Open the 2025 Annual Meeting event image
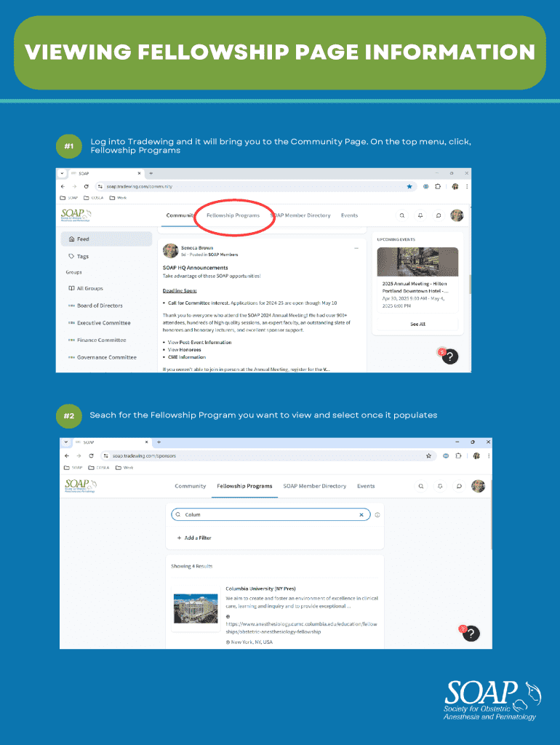 417,262
